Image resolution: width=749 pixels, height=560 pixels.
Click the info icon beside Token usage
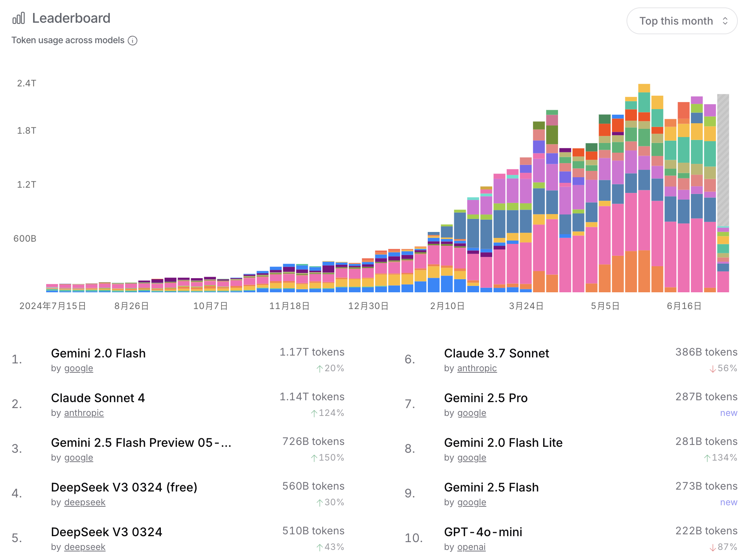click(133, 41)
